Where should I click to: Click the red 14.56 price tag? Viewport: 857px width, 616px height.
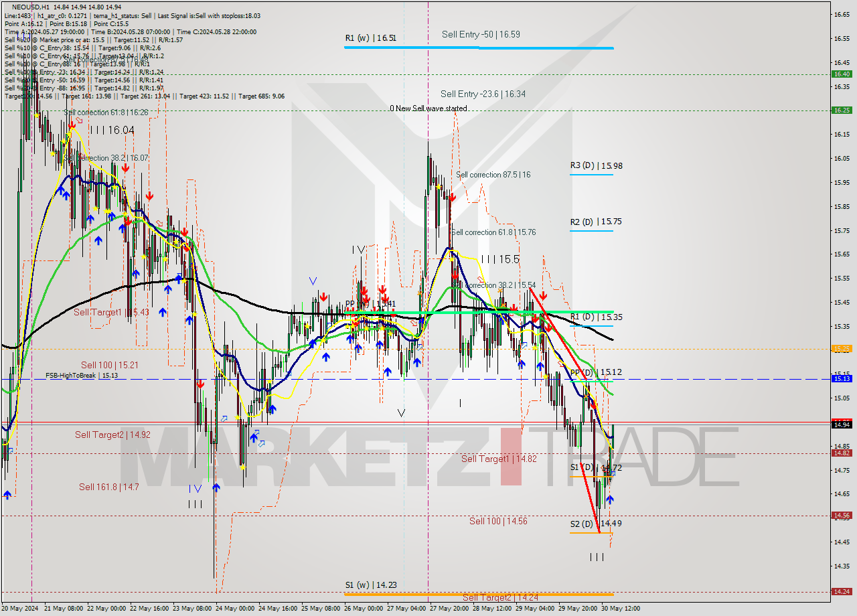tap(841, 515)
